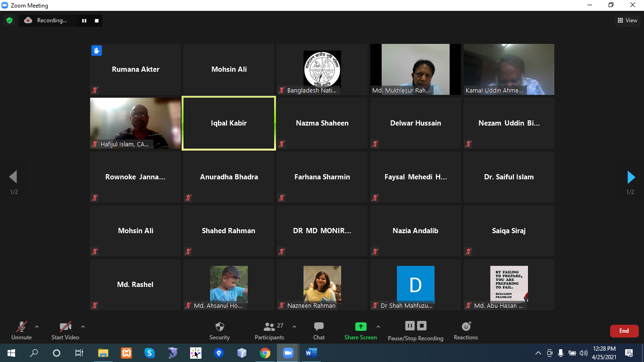
Task: Click raised hand icon on Rumana Akter
Action: [x=97, y=51]
